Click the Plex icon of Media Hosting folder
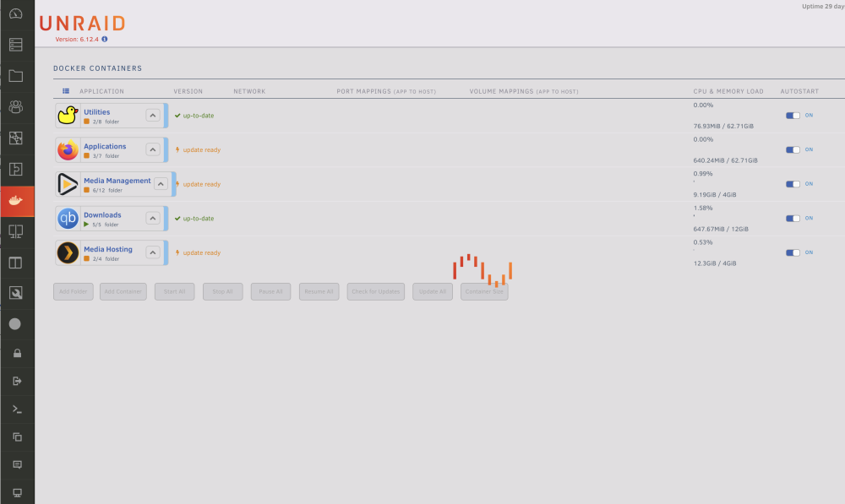Screen dimensions: 845x504 [68, 252]
